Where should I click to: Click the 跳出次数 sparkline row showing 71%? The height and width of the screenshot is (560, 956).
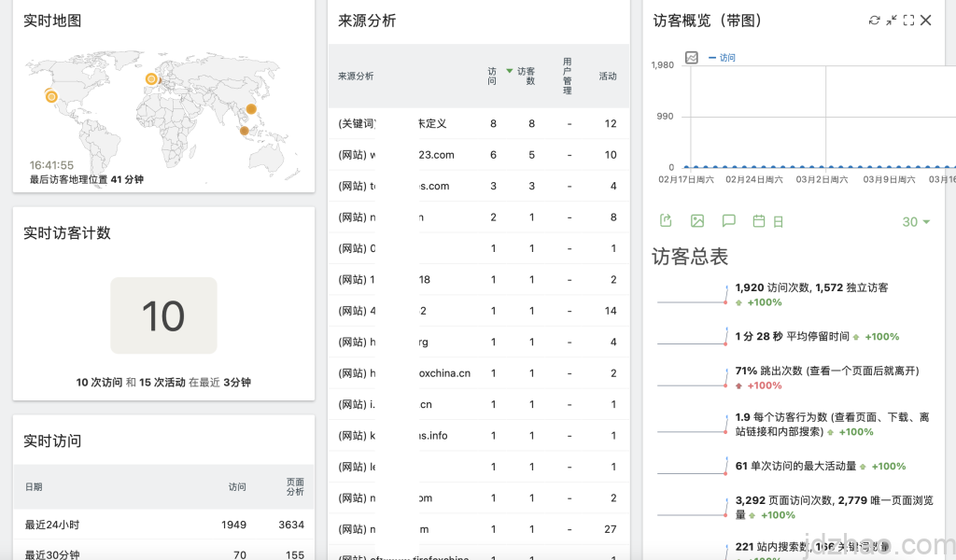[826, 371]
